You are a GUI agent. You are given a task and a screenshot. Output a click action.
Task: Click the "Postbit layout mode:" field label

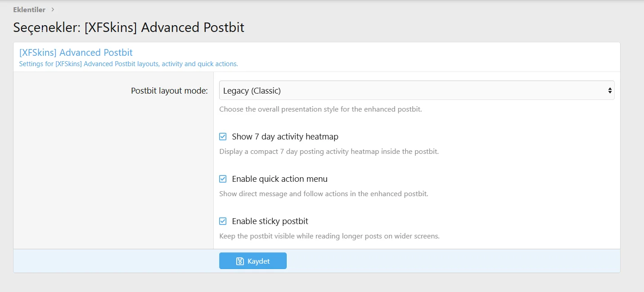click(x=169, y=90)
